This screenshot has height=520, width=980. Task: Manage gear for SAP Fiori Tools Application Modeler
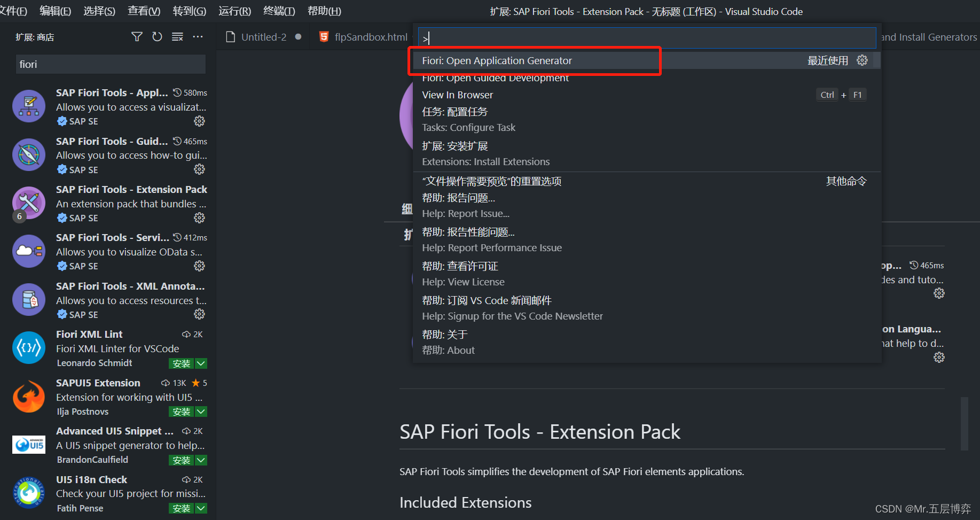(x=199, y=121)
